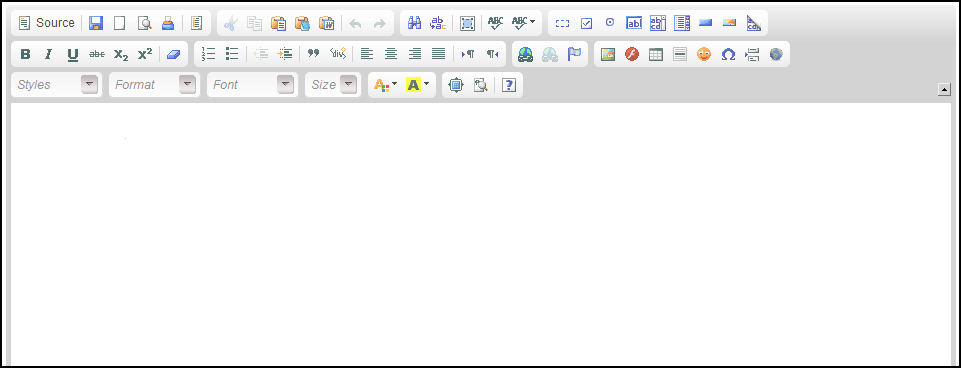
Task: Open the Format dropdown
Action: click(x=154, y=85)
